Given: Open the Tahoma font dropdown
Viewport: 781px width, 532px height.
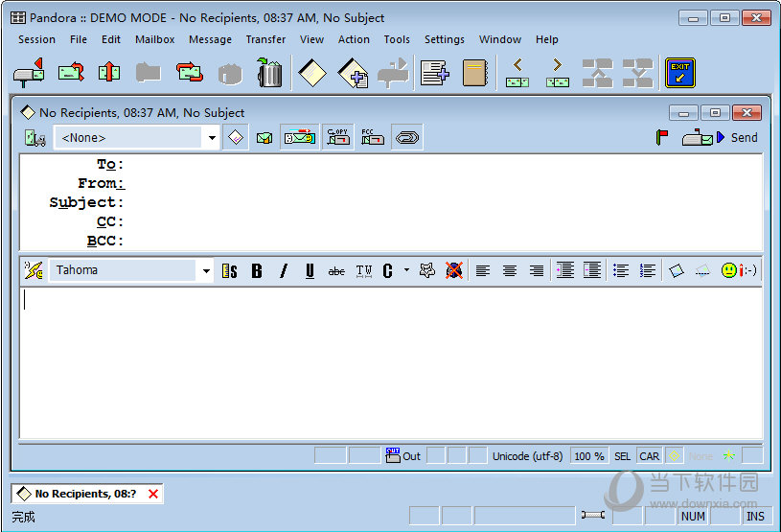Looking at the screenshot, I should [x=206, y=271].
